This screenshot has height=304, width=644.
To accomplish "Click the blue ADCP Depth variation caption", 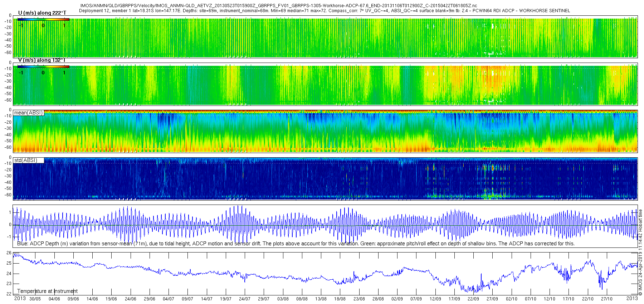I will click(296, 244).
